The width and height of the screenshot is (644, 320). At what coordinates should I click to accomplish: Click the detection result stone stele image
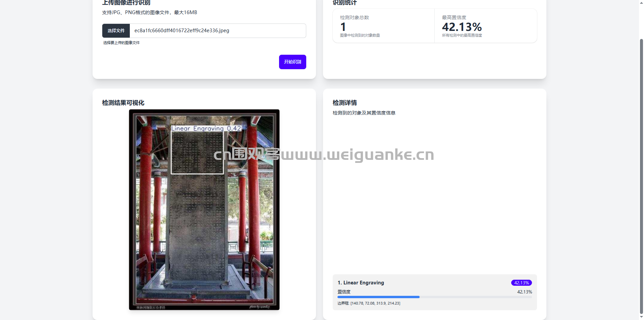coord(204,210)
